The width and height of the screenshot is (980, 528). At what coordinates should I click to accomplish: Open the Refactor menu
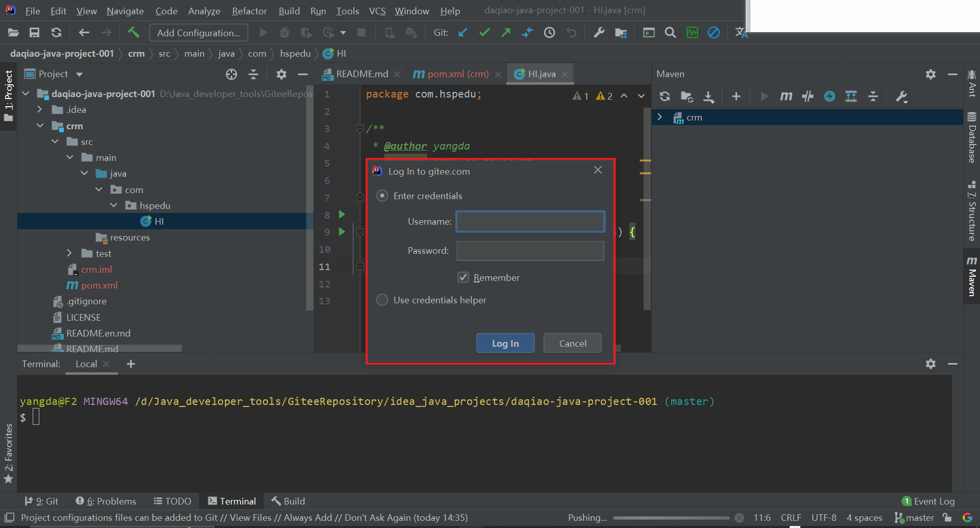(x=249, y=11)
